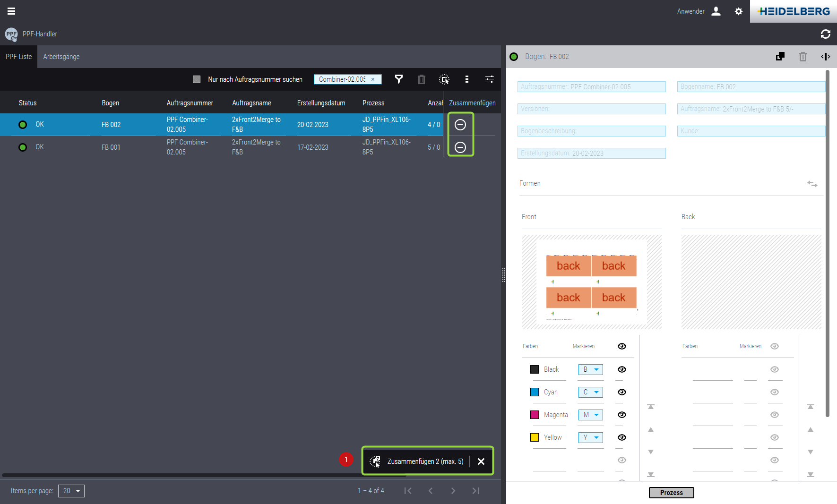
Task: Remove FB 001 from merge selection
Action: coord(460,147)
